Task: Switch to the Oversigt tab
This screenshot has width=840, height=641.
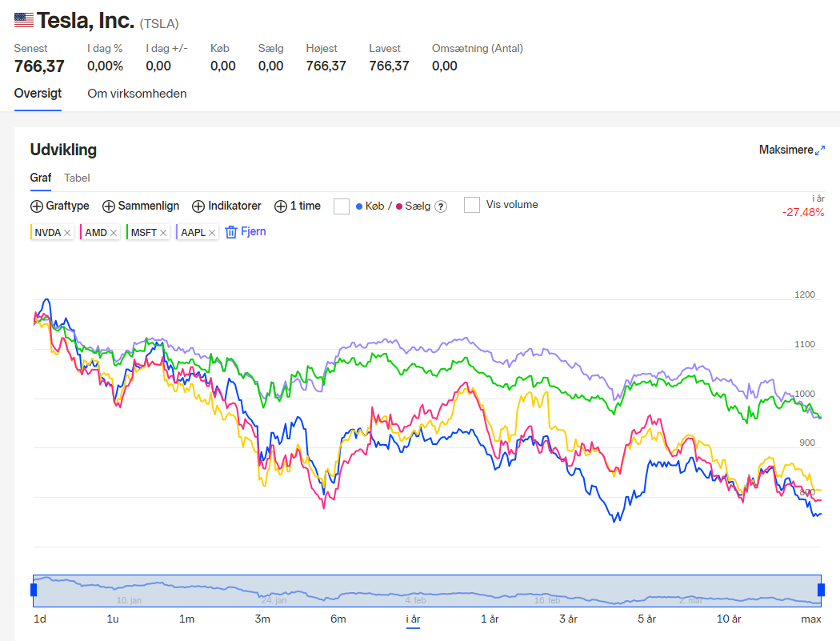Action: [x=38, y=94]
